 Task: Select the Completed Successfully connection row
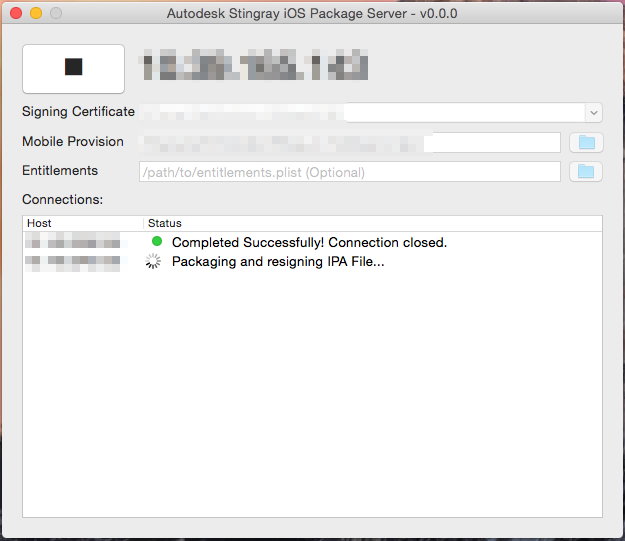tap(312, 242)
